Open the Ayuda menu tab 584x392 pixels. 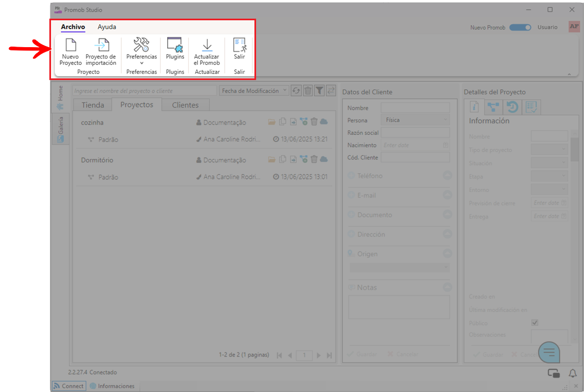coord(107,27)
